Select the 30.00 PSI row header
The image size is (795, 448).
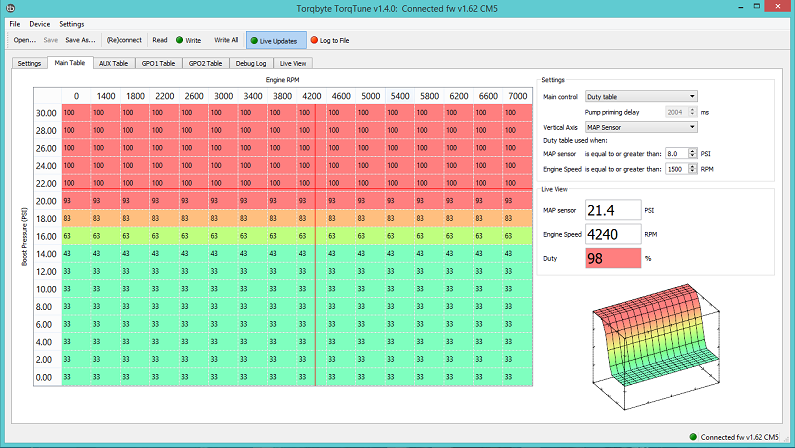48,113
